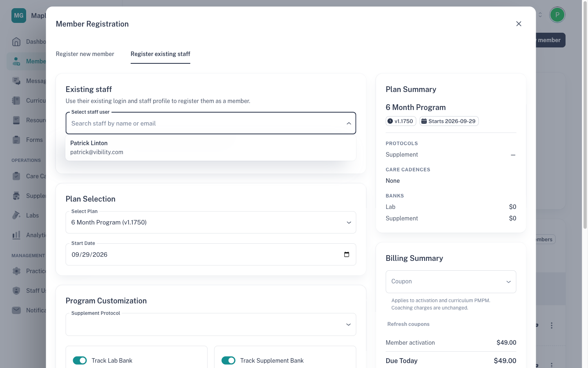588x368 pixels.
Task: Click the v1.1750 version badge icon
Action: click(390, 121)
